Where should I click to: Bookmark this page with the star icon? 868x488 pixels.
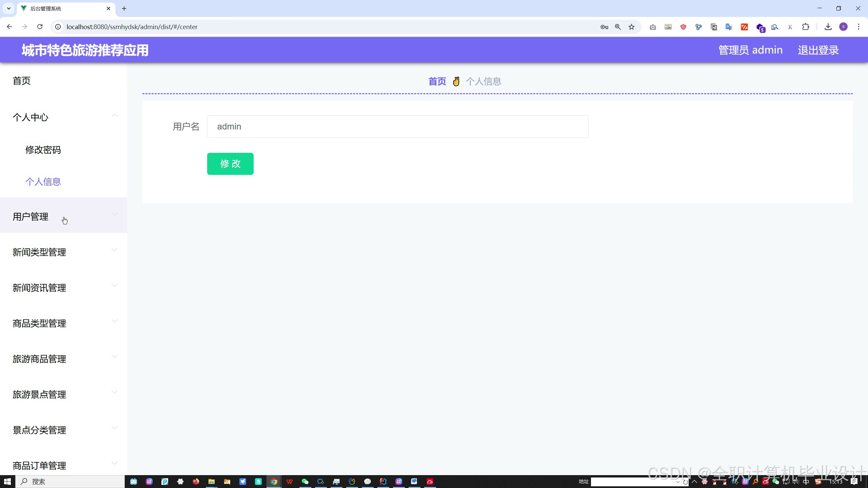(631, 27)
